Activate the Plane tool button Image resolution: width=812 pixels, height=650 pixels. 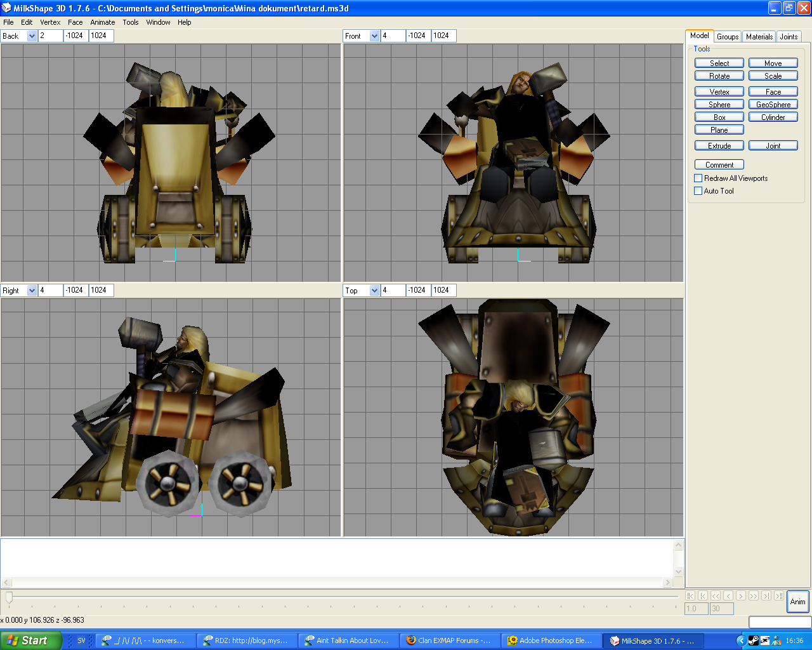click(x=719, y=130)
